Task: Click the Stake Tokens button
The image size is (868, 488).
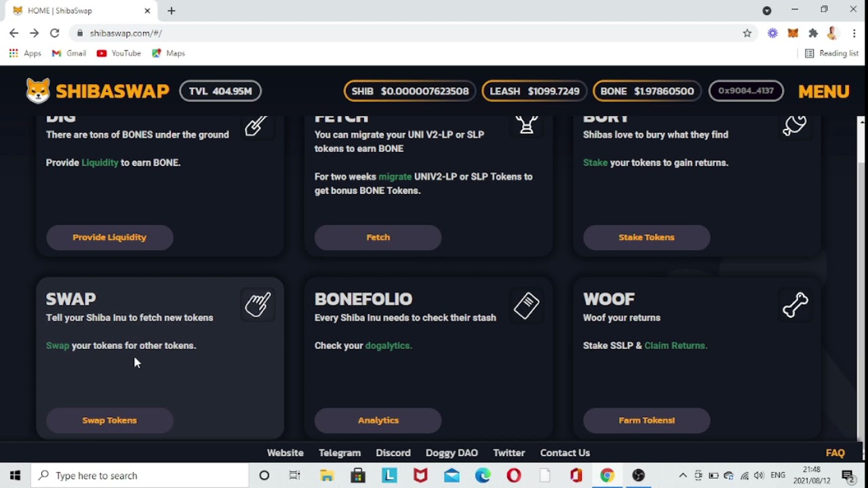Action: coord(647,237)
